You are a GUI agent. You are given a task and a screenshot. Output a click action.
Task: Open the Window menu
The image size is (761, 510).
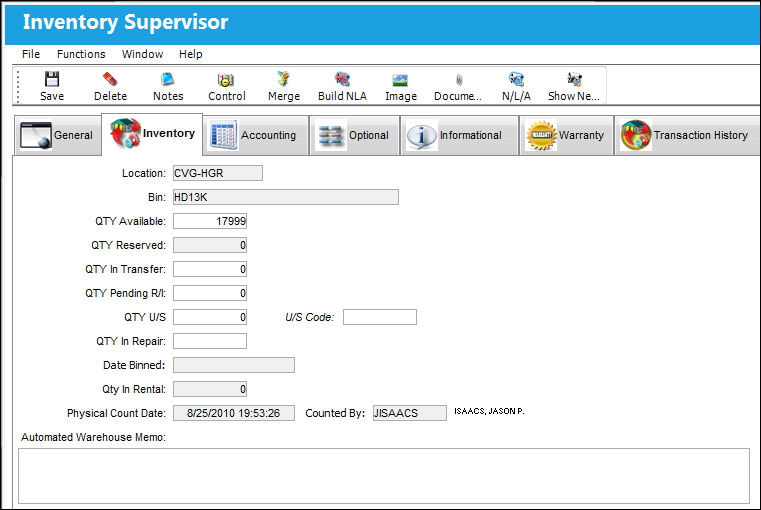pos(142,54)
